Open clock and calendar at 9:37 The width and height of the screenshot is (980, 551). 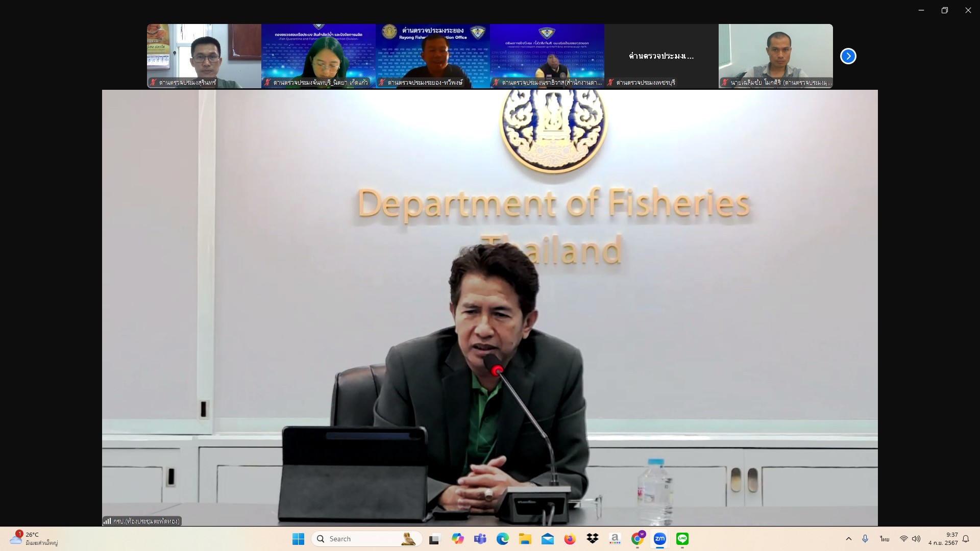pos(943,539)
